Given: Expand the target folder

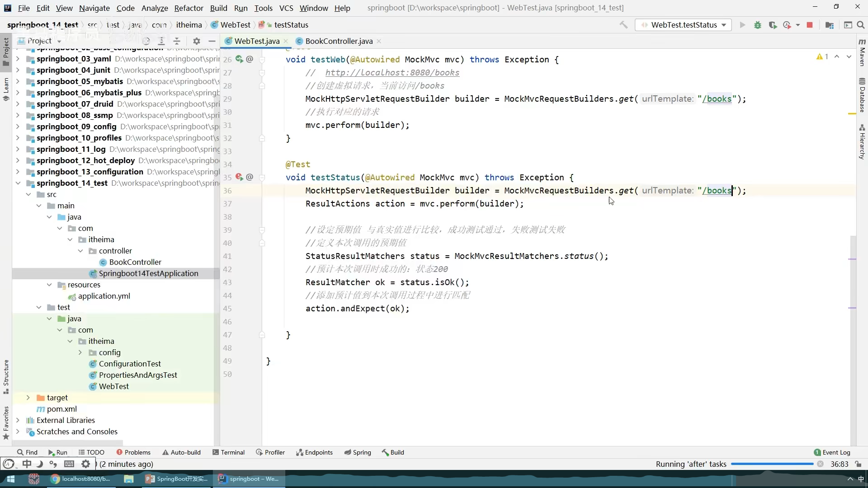Looking at the screenshot, I should click(x=28, y=398).
